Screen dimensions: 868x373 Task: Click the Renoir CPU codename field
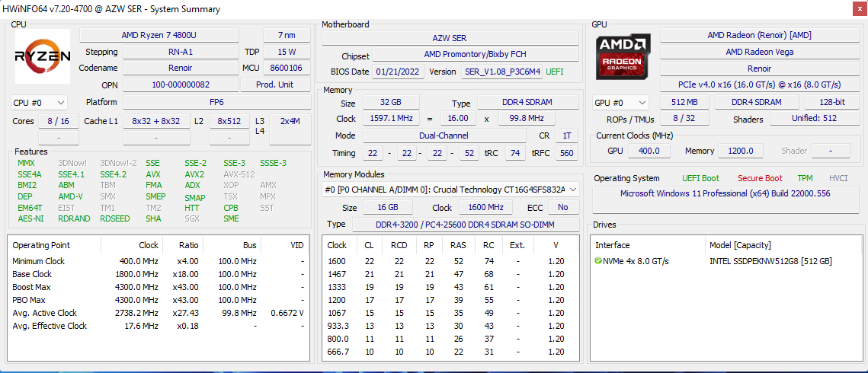tap(181, 68)
